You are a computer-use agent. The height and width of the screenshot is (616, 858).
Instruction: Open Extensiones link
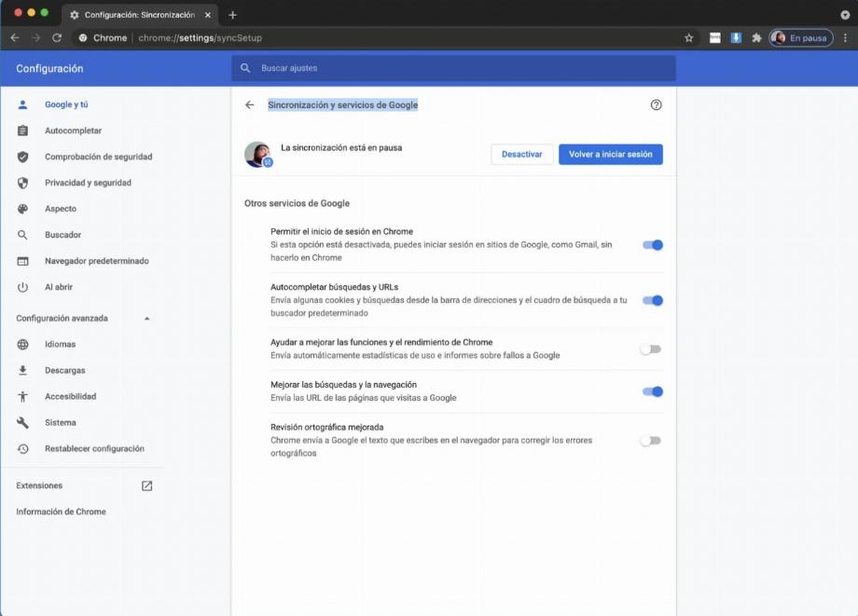(x=39, y=486)
